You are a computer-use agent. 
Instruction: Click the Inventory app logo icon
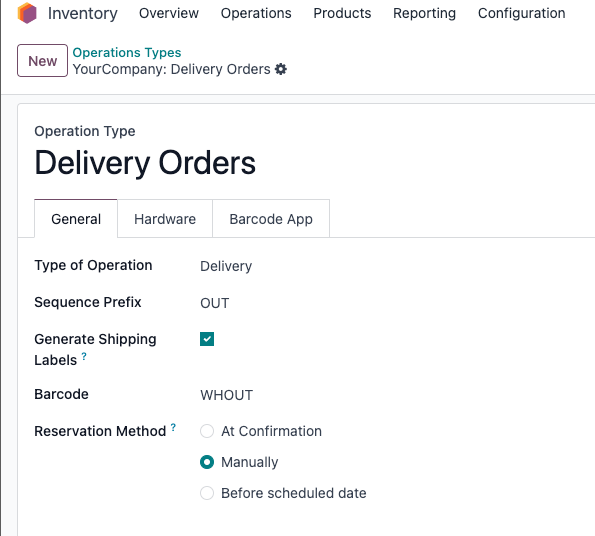click(x=27, y=13)
